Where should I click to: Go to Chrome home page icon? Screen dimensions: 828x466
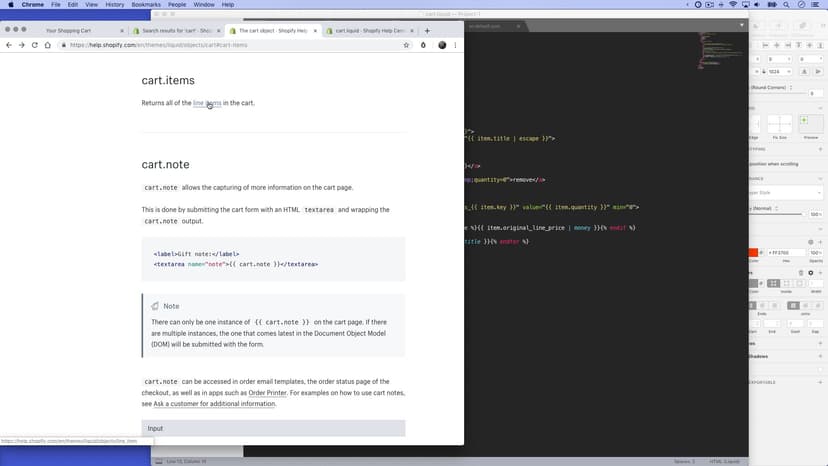tap(48, 45)
